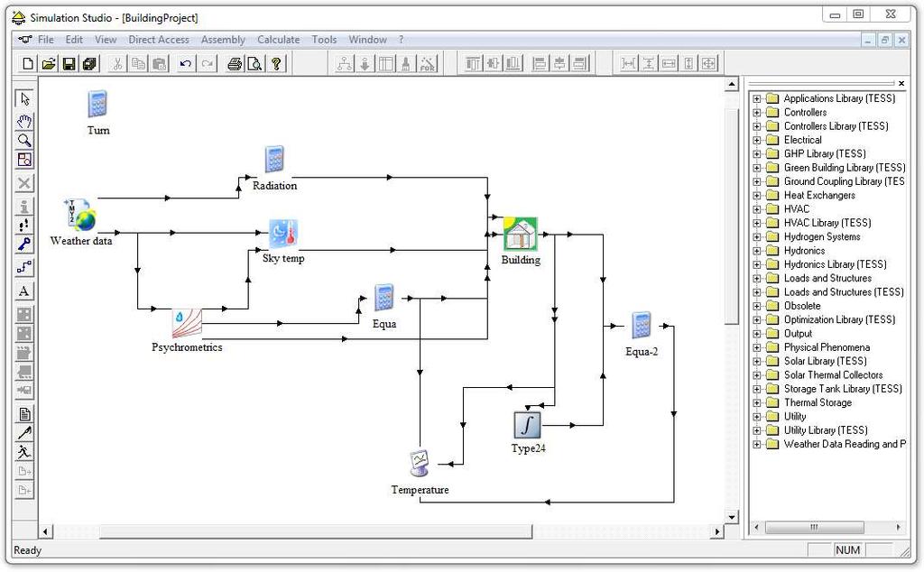Select the Psychrometrics component icon
924x572 pixels.
coord(187,323)
